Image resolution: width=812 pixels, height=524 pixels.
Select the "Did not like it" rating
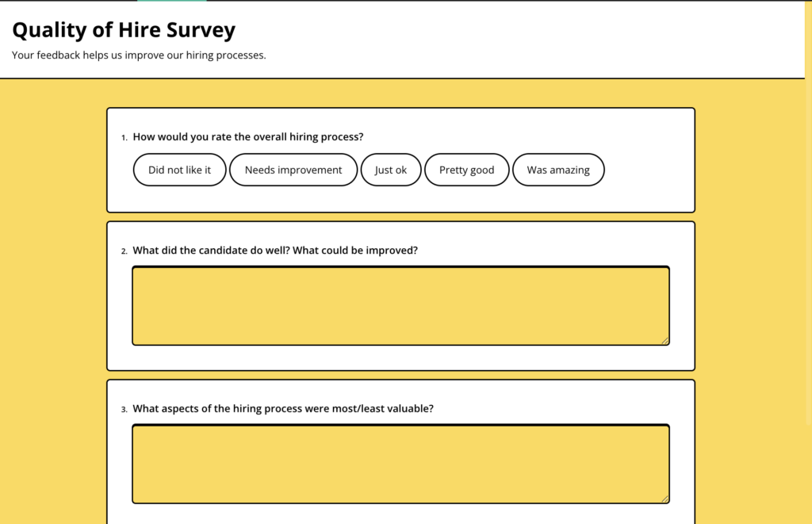(179, 170)
